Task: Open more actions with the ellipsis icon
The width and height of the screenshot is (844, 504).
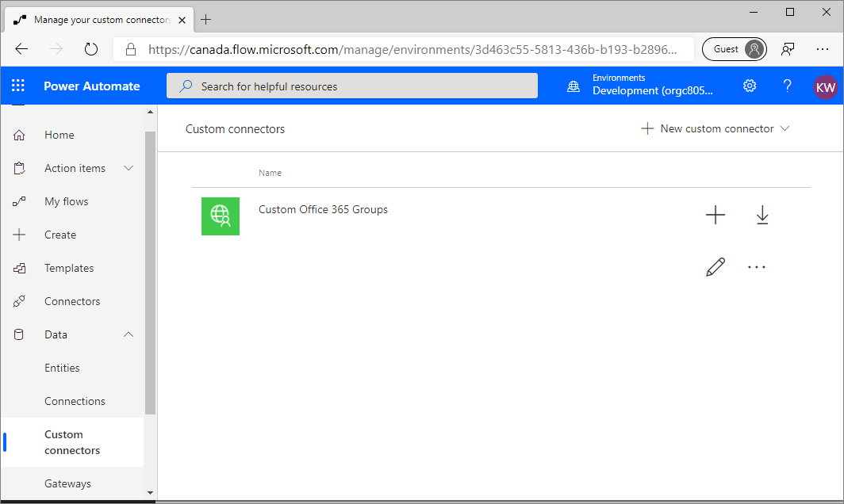Action: point(757,267)
